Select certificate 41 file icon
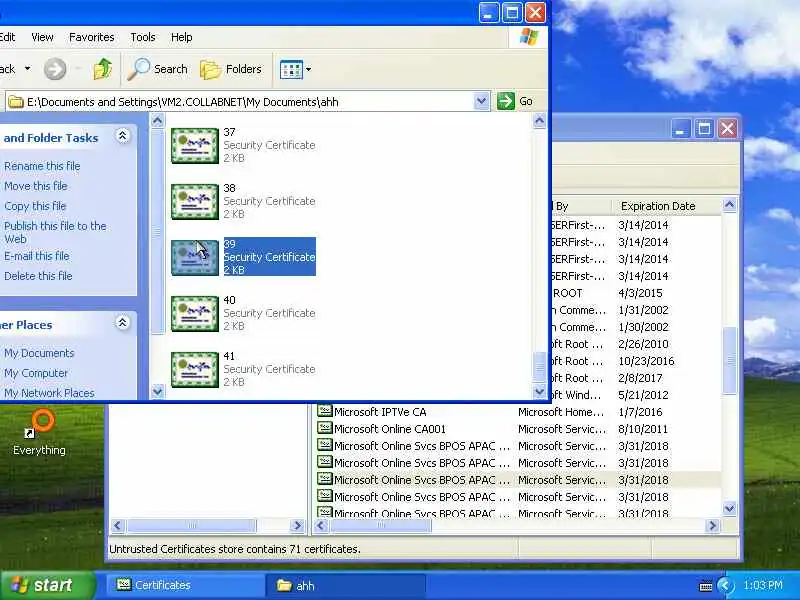 pos(195,370)
